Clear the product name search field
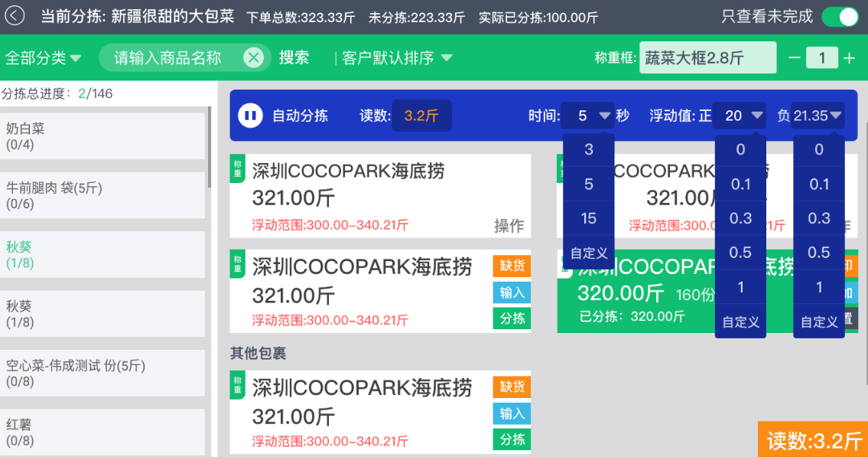This screenshot has width=868, height=457. (254, 57)
